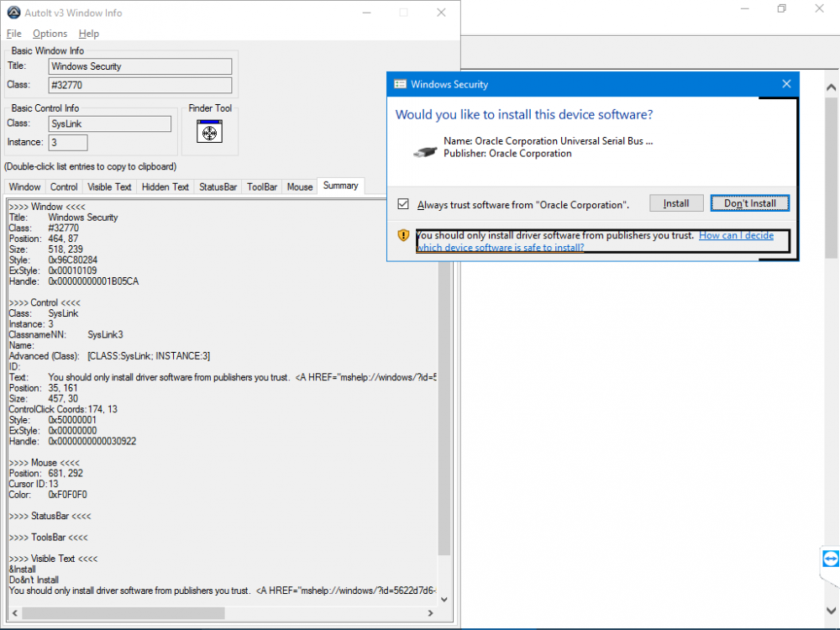Click the Advanced (Class) entry in summary
Screen dimensions: 840x630
(109, 356)
